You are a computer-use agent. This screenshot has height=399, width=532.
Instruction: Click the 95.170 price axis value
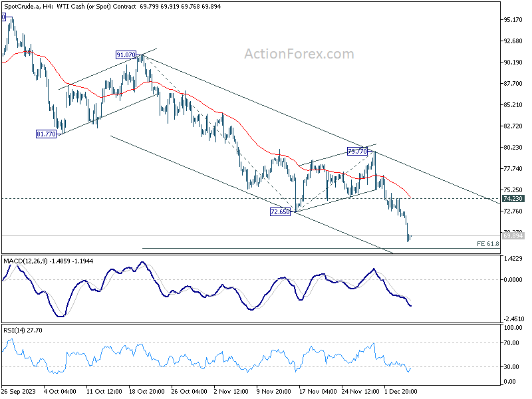tap(513, 20)
